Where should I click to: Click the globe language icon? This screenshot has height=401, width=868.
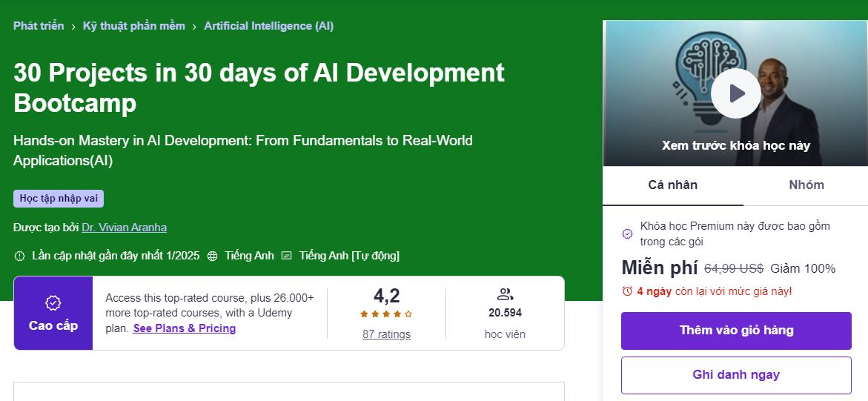[x=212, y=256]
